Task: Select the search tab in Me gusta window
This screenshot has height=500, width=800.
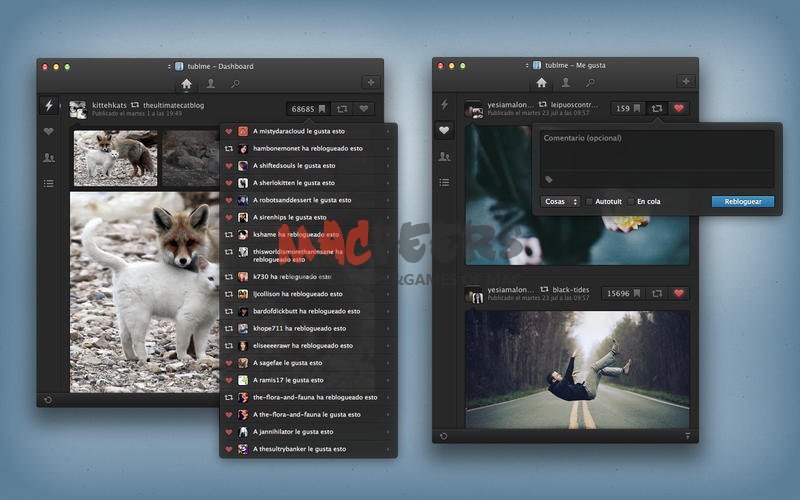Action: (589, 82)
